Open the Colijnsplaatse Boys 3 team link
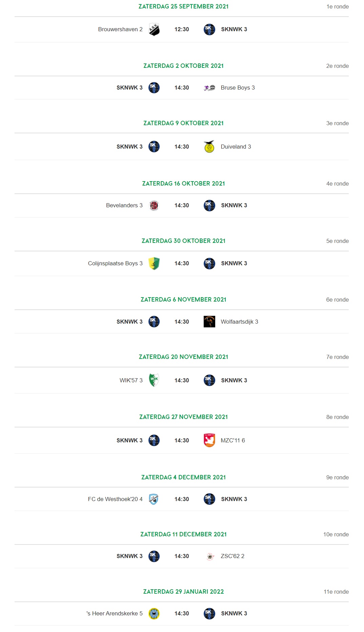Screen dimensions: 364x632 click(x=115, y=264)
